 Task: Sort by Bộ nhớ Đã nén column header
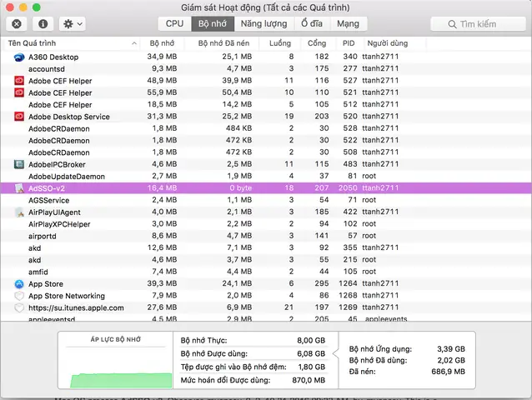(223, 43)
